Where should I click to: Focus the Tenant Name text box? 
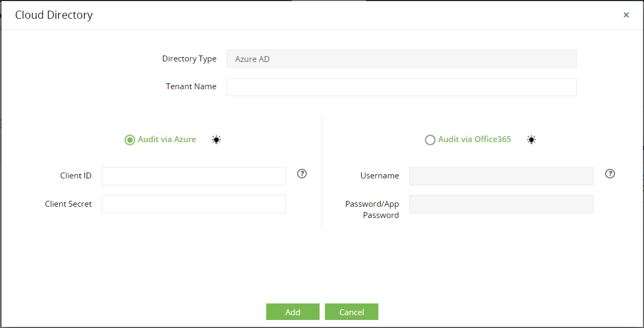pos(401,87)
